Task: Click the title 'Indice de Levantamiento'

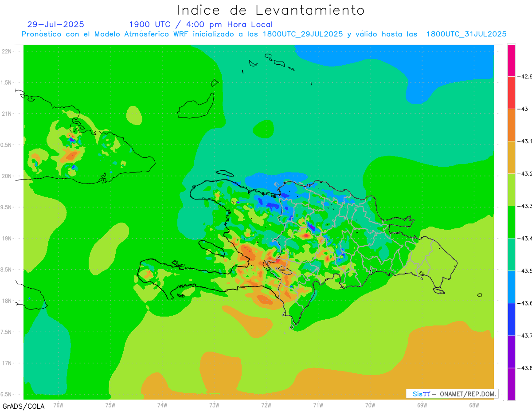Action: click(271, 10)
